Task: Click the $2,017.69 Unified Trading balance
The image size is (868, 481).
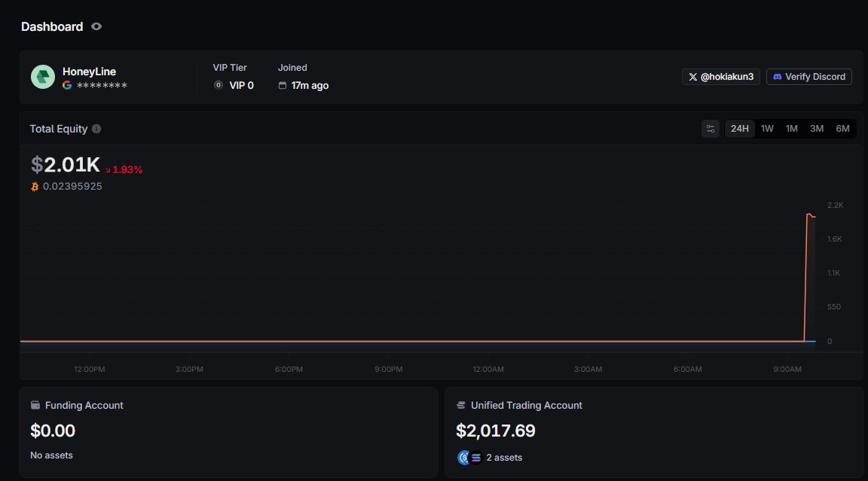Action: (x=496, y=431)
